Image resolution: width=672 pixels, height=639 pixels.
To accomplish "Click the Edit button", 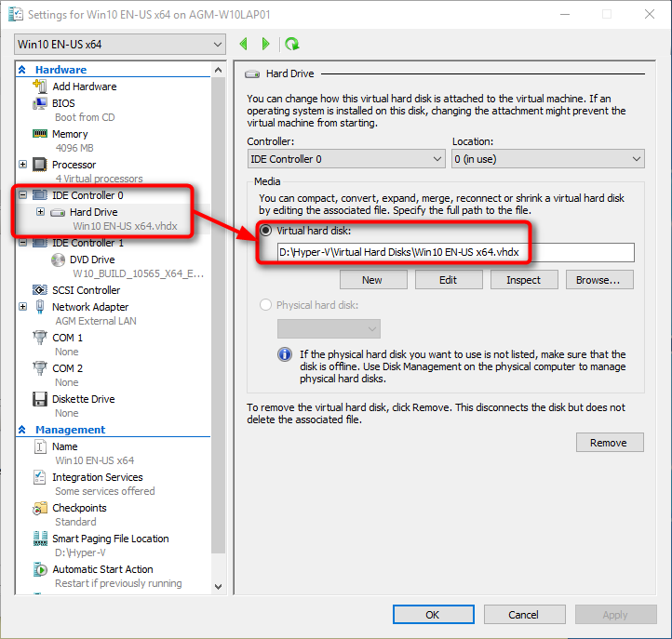I will point(449,280).
